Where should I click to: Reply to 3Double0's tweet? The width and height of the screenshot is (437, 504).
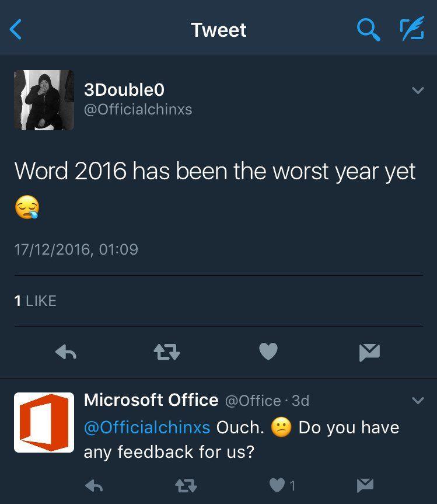tap(66, 352)
